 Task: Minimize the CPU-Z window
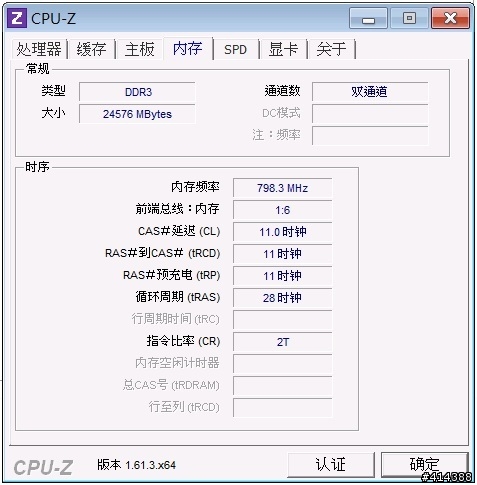point(368,18)
